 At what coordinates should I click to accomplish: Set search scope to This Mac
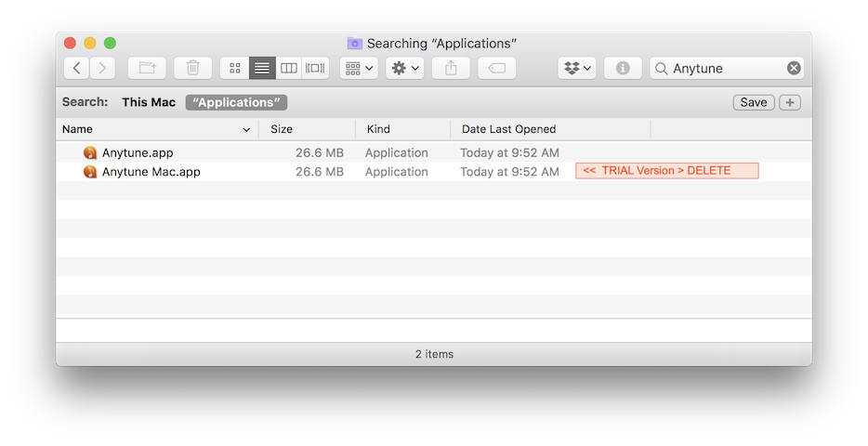149,102
